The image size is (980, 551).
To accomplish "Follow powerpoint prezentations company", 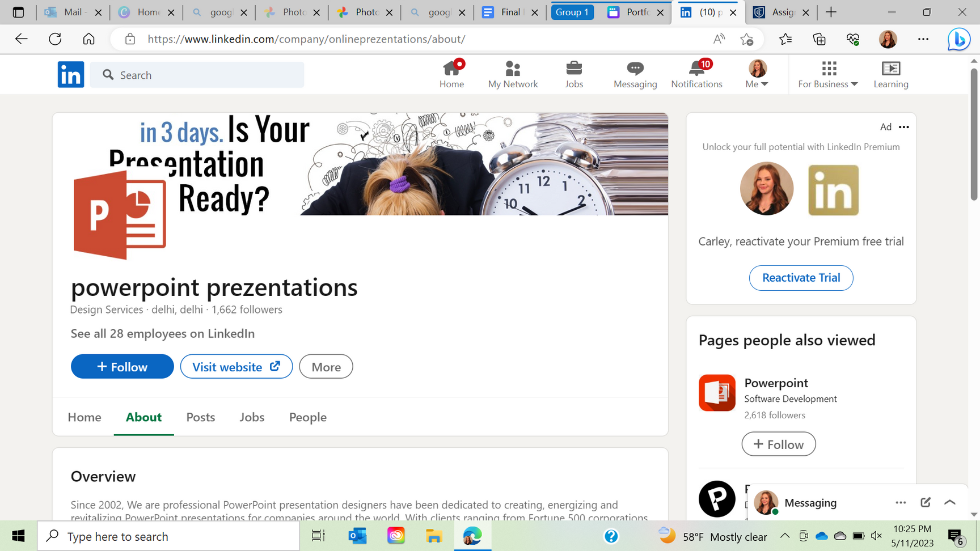I will coord(122,366).
